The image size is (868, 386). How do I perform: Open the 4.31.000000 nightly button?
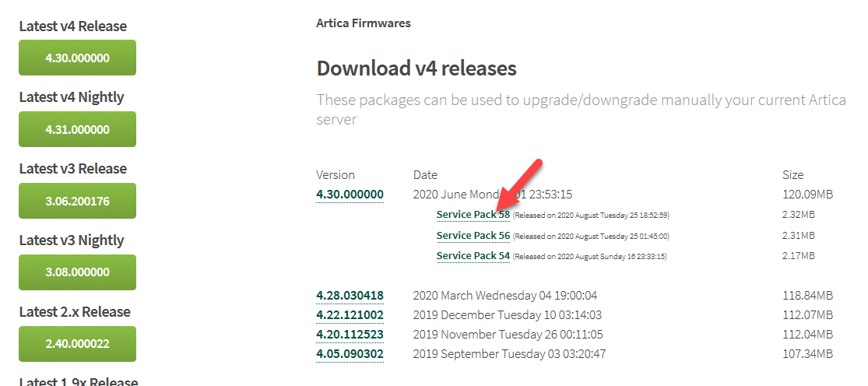tap(77, 129)
